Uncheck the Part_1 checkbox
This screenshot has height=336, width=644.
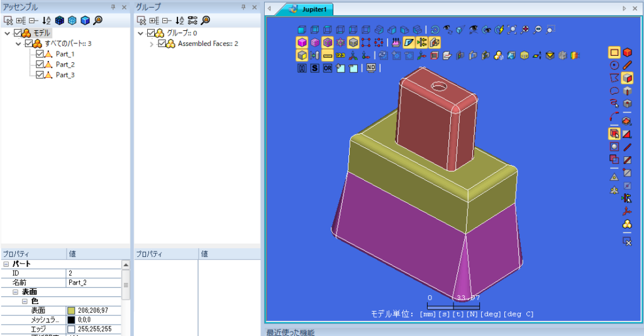40,54
